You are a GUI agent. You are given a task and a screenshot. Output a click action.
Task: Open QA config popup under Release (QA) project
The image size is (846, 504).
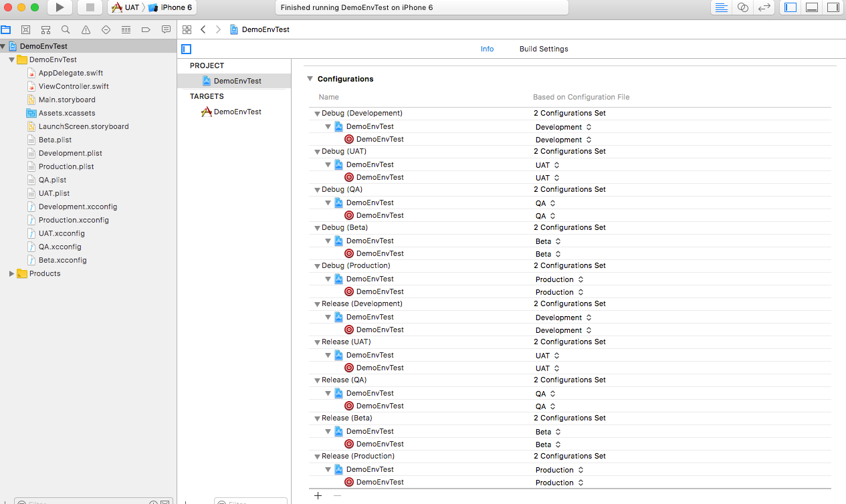[546, 394]
